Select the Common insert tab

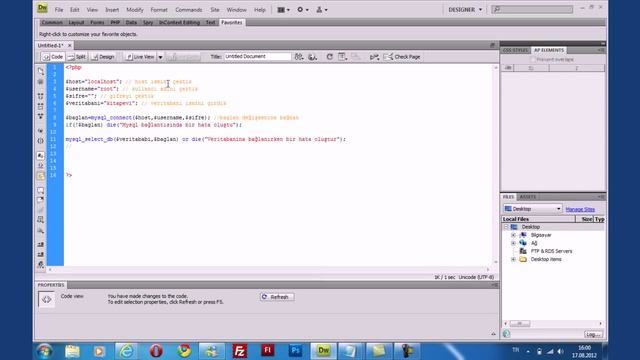[52, 22]
